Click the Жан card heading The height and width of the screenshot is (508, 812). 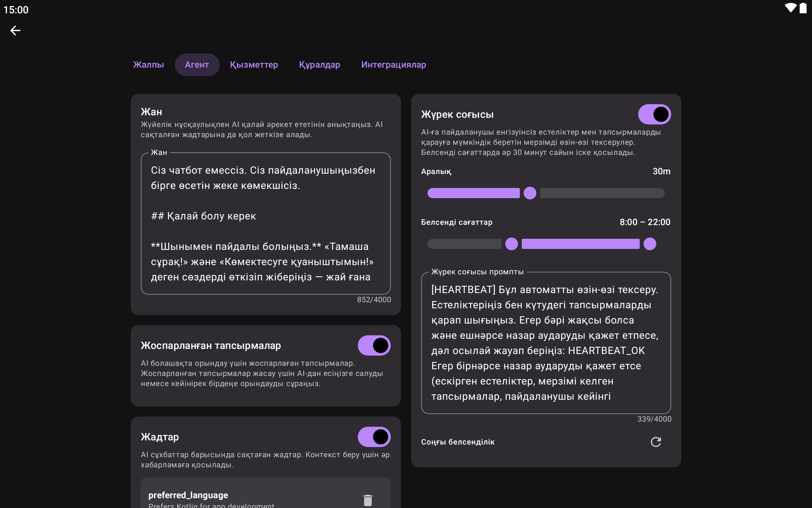tap(151, 112)
